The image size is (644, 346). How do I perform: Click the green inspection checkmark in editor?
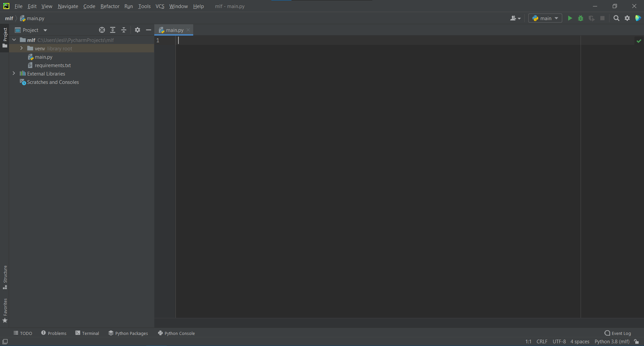tap(639, 41)
